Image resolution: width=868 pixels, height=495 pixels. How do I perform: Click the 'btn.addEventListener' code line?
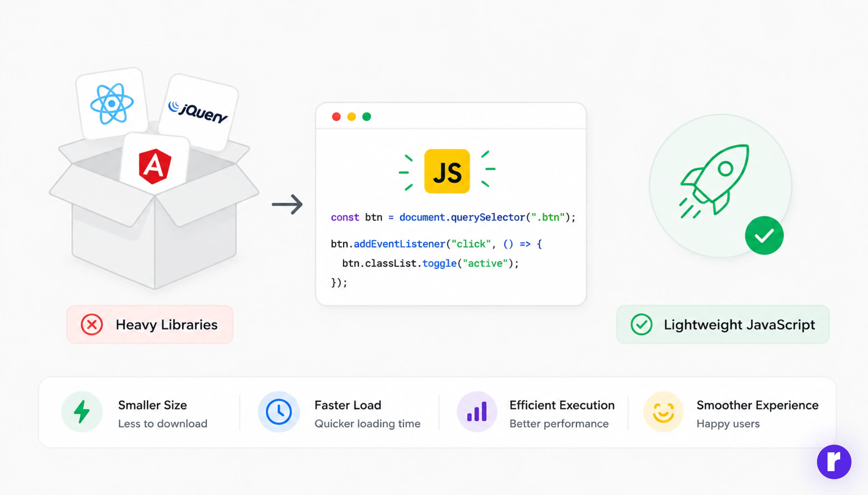click(436, 244)
